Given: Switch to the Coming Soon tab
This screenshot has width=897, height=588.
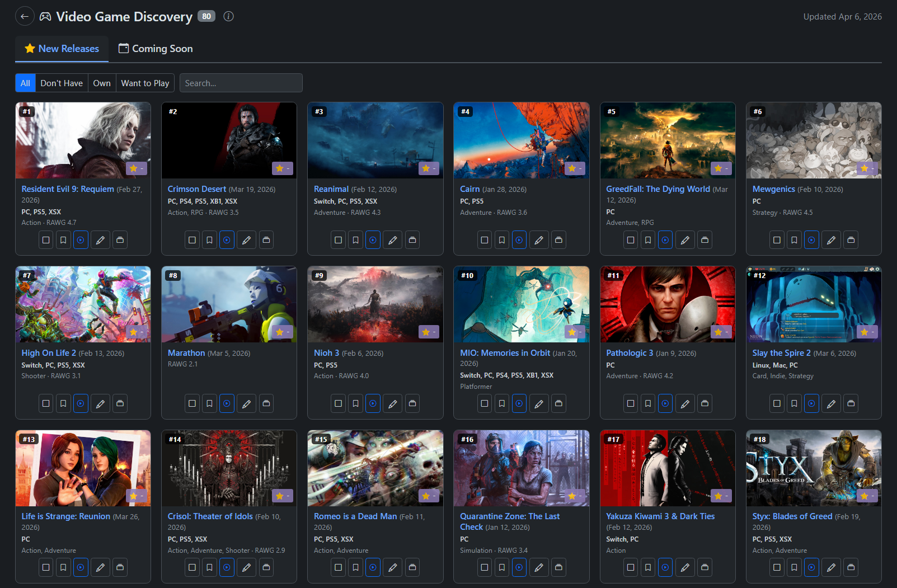Looking at the screenshot, I should pos(156,49).
